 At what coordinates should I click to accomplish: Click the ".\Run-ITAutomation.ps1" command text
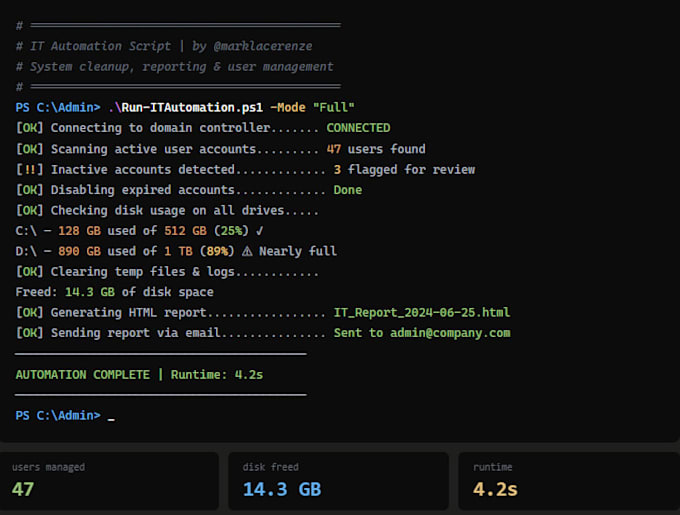click(x=185, y=108)
